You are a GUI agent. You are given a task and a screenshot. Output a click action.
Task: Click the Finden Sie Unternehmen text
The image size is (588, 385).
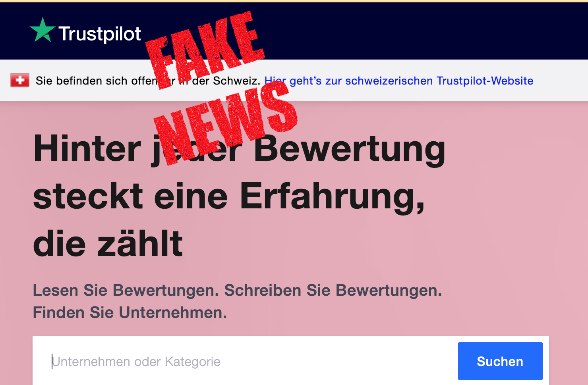130,312
